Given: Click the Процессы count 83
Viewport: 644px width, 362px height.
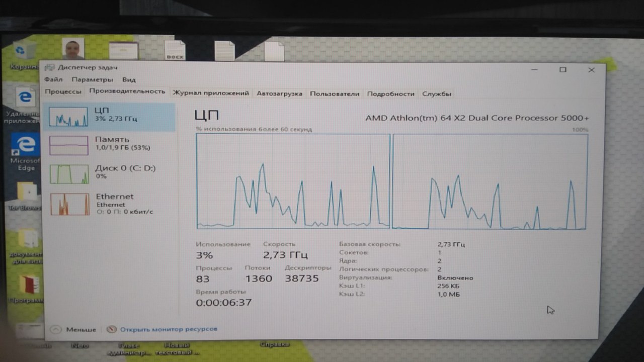Looking at the screenshot, I should (x=203, y=279).
